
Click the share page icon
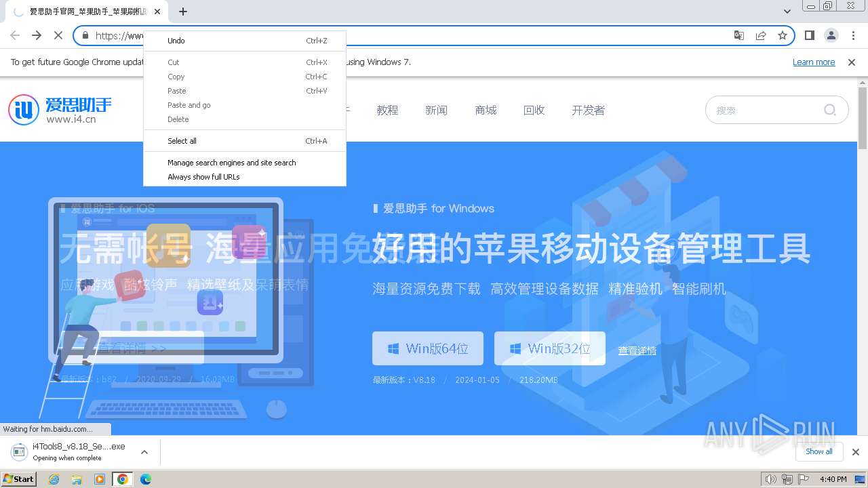pos(761,35)
